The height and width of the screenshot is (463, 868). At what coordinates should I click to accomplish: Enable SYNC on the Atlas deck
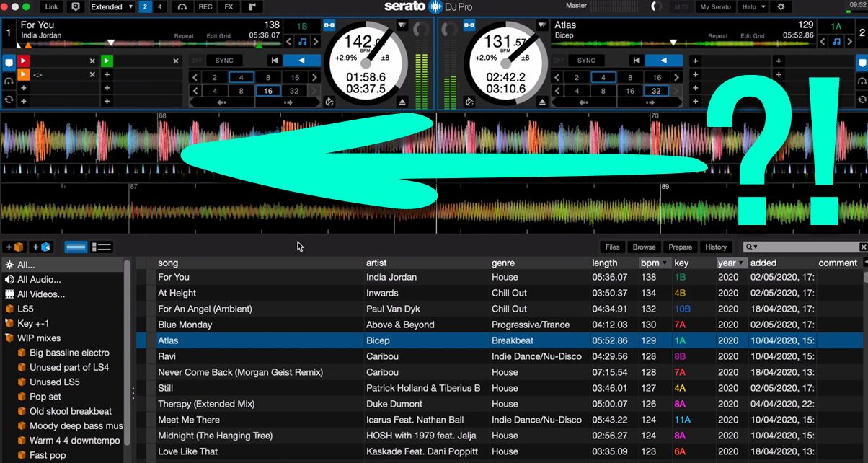pos(586,61)
